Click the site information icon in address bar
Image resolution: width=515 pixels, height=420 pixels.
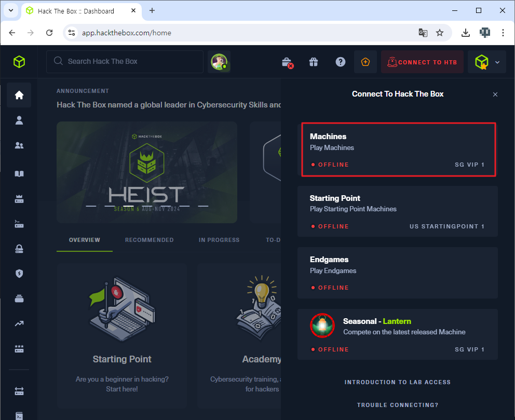[x=72, y=33]
